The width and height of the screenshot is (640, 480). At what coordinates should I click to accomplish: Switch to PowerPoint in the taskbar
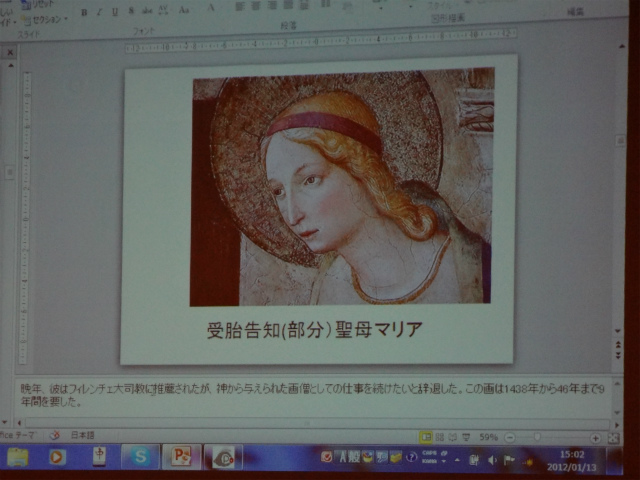click(x=182, y=456)
